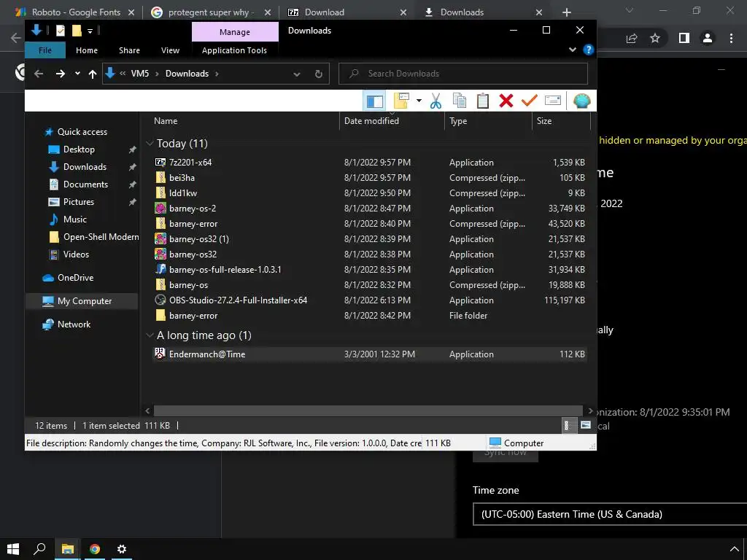Open the File ribbon tab
The width and height of the screenshot is (747, 560).
(x=45, y=50)
